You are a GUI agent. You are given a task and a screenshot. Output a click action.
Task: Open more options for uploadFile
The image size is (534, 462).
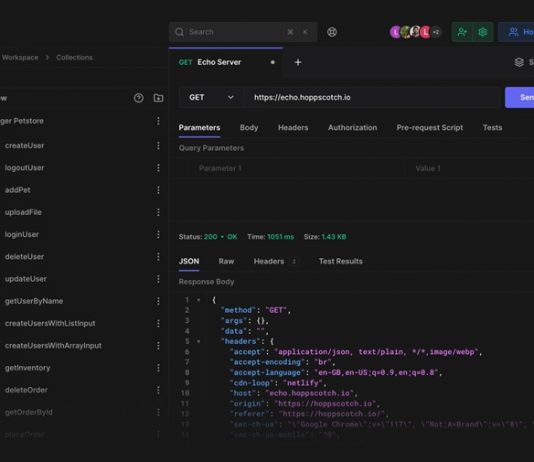point(158,212)
